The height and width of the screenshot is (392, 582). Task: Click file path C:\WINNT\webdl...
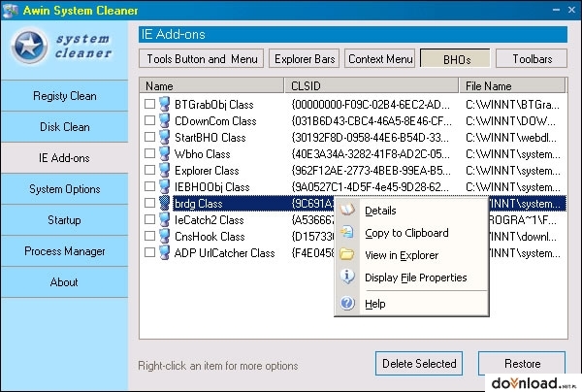point(511,138)
